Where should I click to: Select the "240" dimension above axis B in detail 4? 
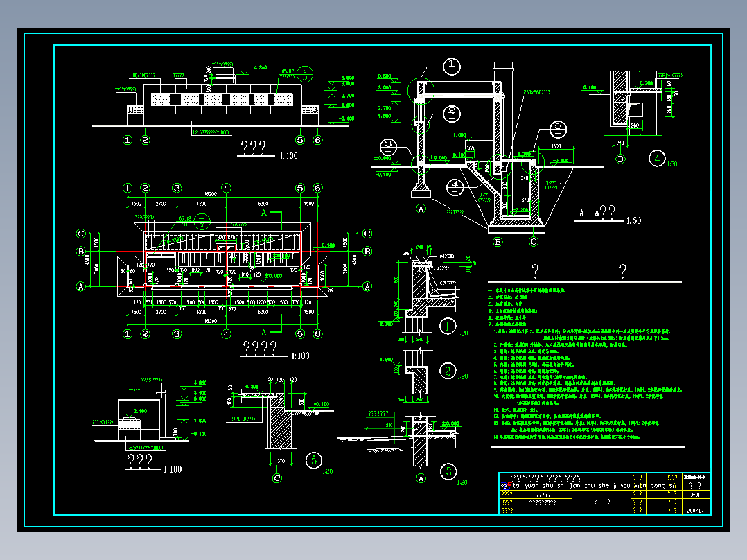(619, 143)
